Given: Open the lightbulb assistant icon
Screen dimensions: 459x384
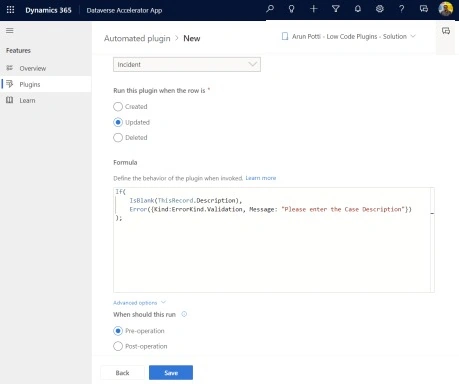Looking at the screenshot, I should 291,9.
